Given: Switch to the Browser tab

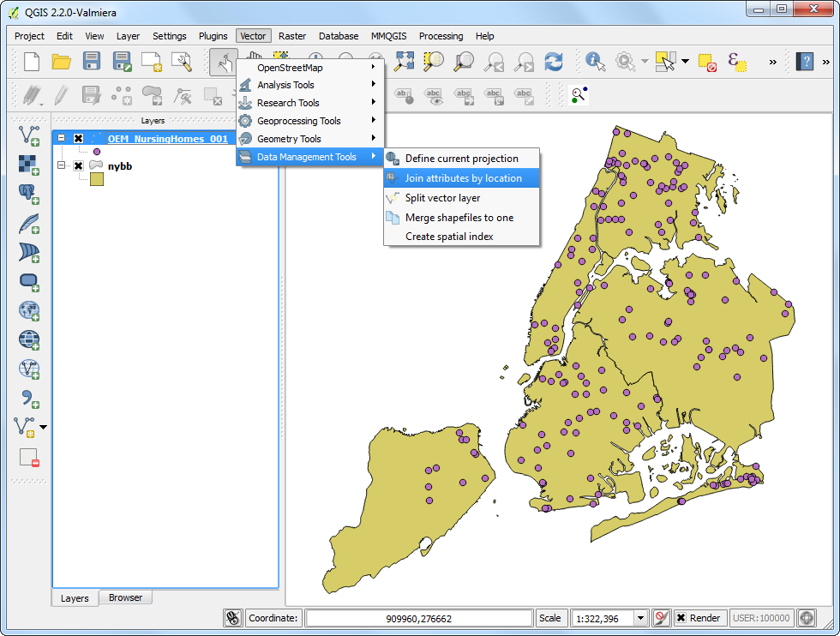Looking at the screenshot, I should pyautogui.click(x=125, y=597).
